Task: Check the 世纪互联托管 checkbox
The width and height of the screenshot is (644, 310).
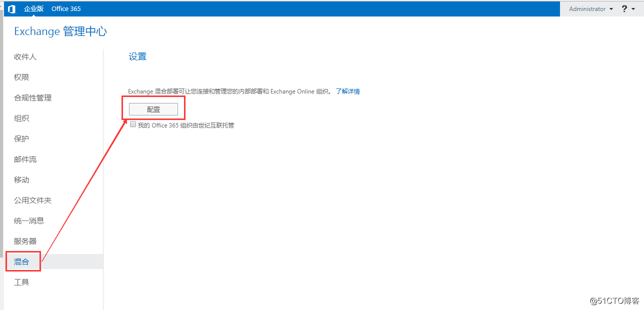Action: pos(133,124)
